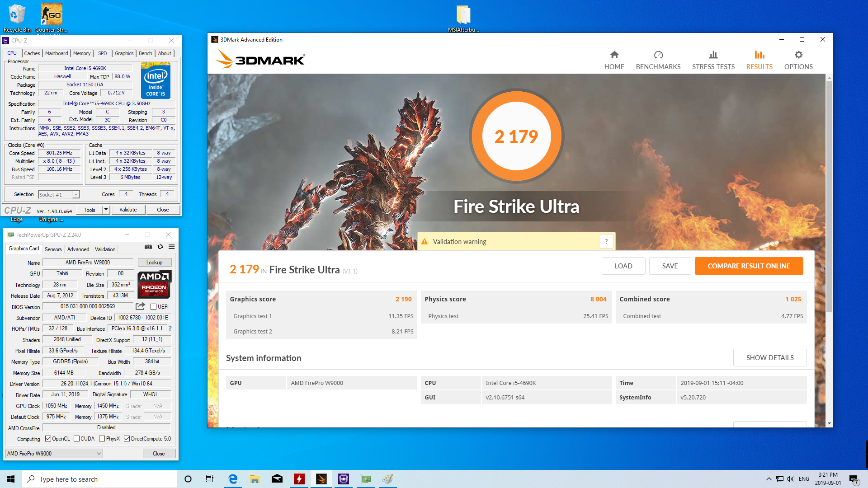This screenshot has width=868, height=488.
Task: Launch Microsoft Edge from the taskbar
Action: 233,479
